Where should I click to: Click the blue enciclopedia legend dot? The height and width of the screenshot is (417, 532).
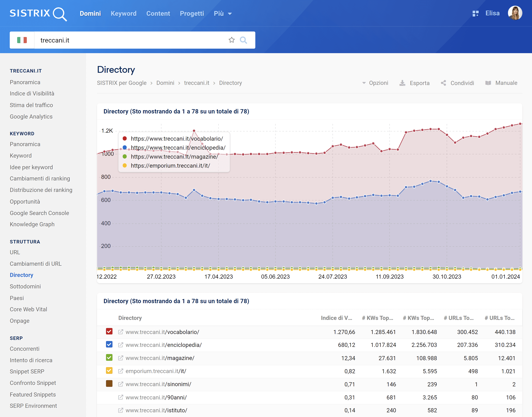click(x=125, y=147)
